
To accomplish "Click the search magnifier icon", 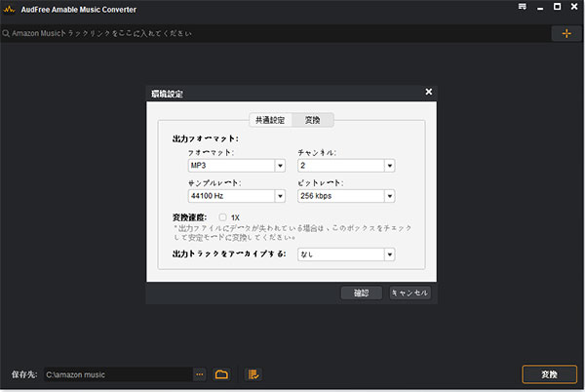I will click(x=6, y=33).
